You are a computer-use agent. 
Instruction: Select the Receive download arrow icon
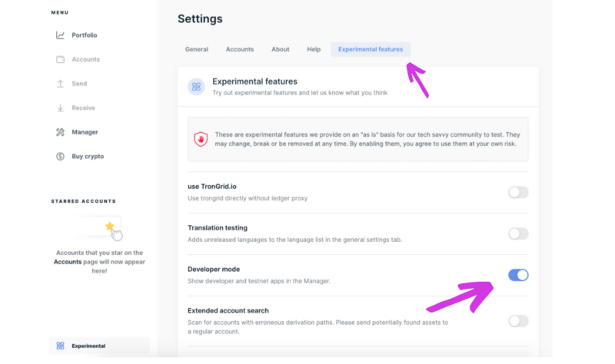(x=60, y=108)
